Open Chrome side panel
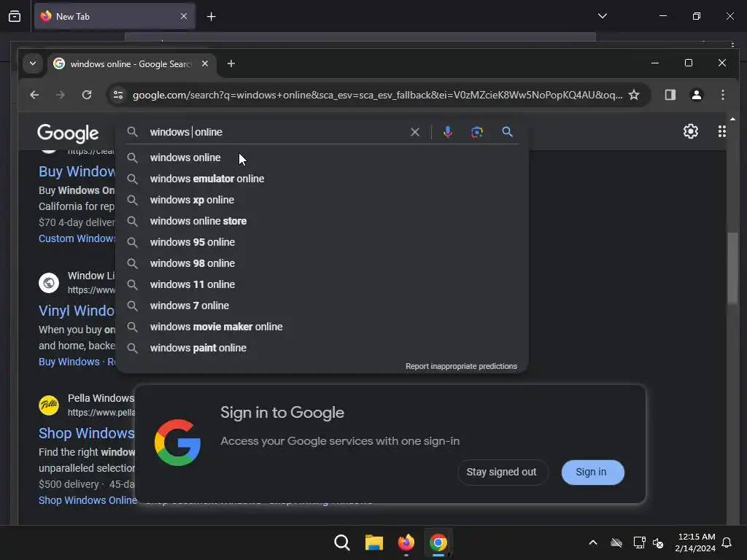This screenshot has height=560, width=747. click(x=670, y=95)
